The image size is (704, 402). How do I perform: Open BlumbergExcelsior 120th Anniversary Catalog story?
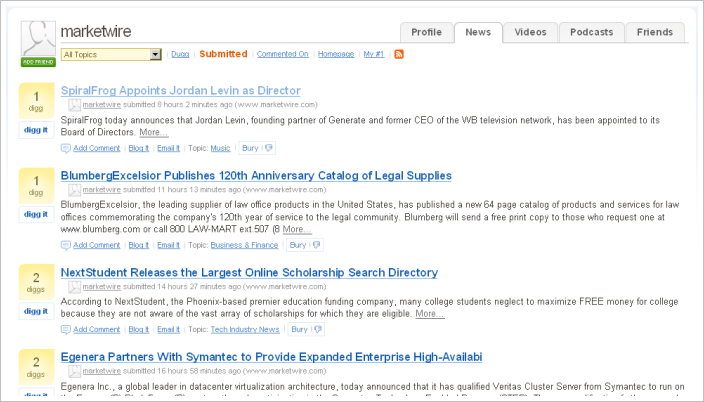point(256,176)
